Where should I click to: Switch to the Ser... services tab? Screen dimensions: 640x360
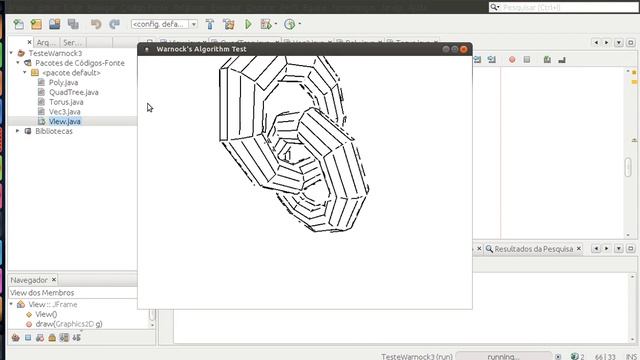72,42
